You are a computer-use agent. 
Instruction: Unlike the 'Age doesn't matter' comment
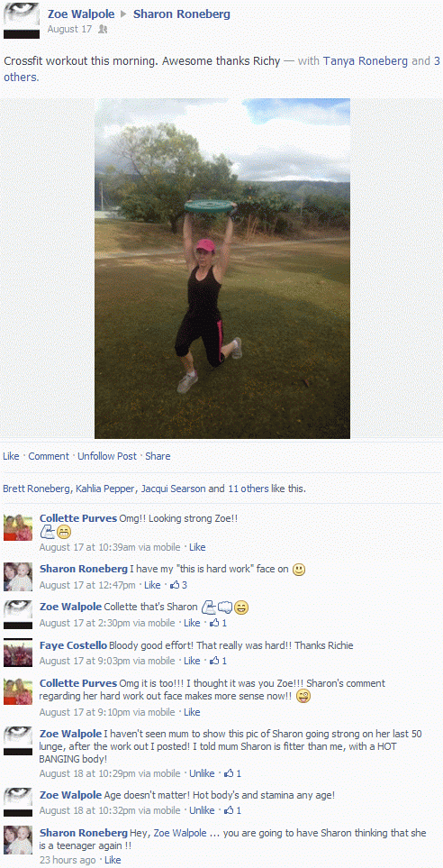click(202, 810)
